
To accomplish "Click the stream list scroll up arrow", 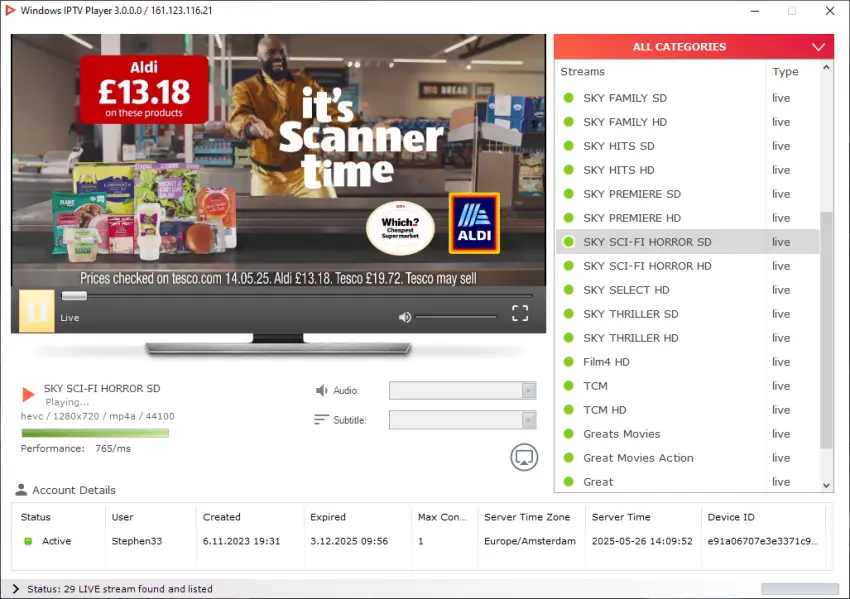I will (x=826, y=67).
